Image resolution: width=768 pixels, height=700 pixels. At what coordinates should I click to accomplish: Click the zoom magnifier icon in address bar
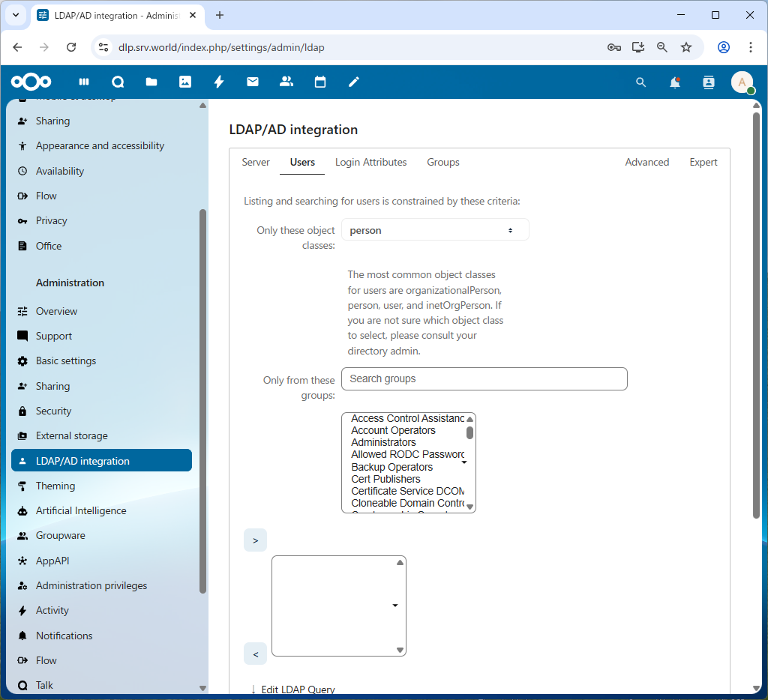(x=661, y=47)
